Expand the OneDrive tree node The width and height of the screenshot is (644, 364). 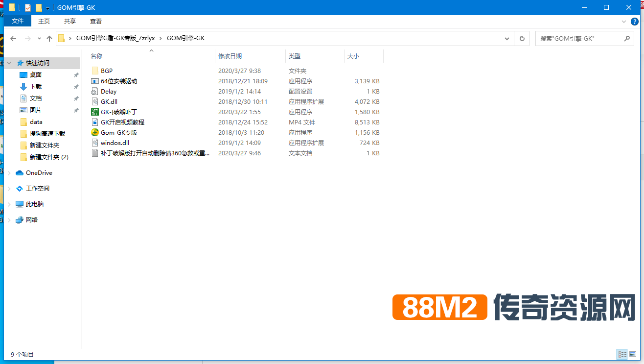[x=9, y=173]
